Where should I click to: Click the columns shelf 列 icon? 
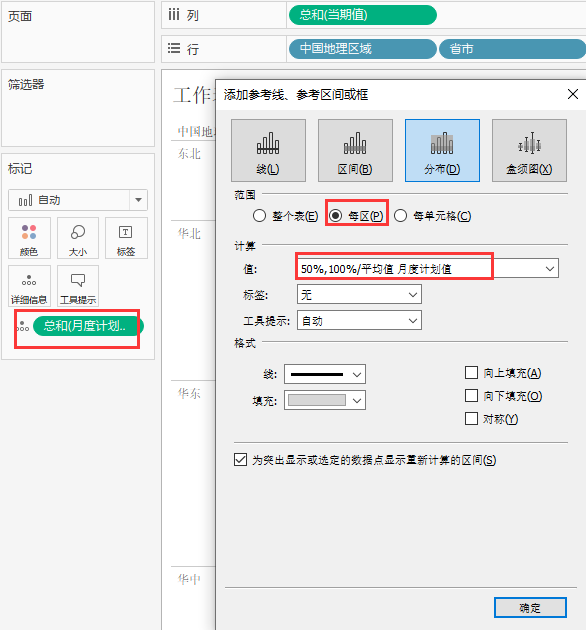(174, 15)
